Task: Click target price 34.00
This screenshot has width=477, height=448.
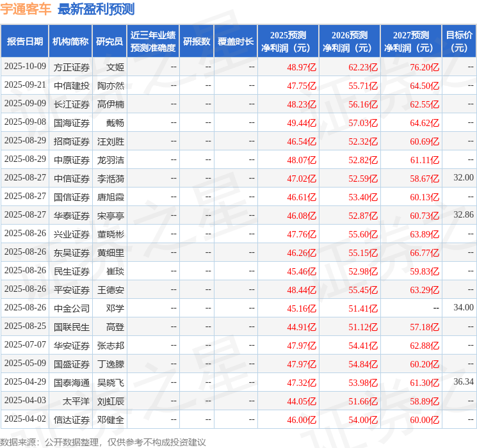Action: (464, 307)
